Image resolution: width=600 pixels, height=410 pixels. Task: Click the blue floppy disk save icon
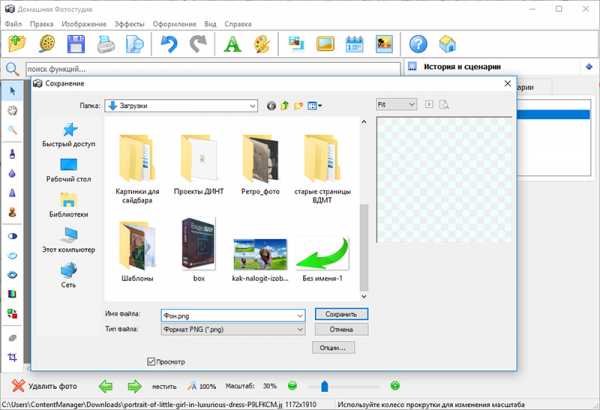click(x=75, y=43)
